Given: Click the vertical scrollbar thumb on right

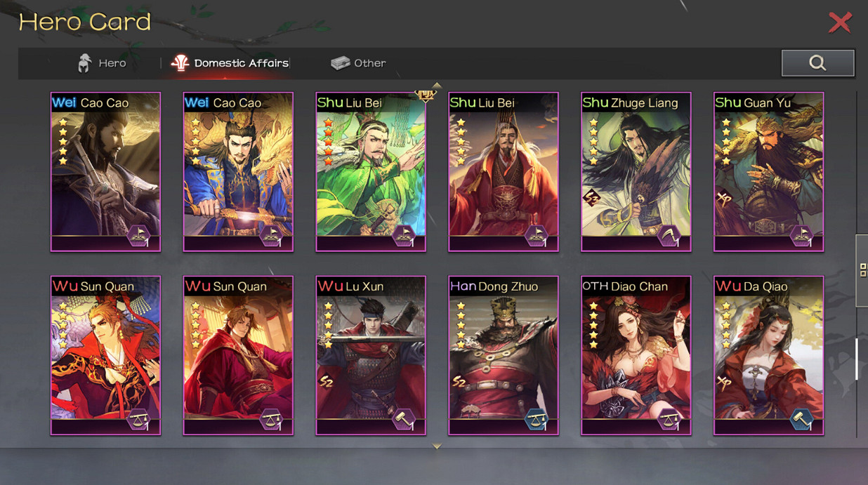Looking at the screenshot, I should pos(857,359).
